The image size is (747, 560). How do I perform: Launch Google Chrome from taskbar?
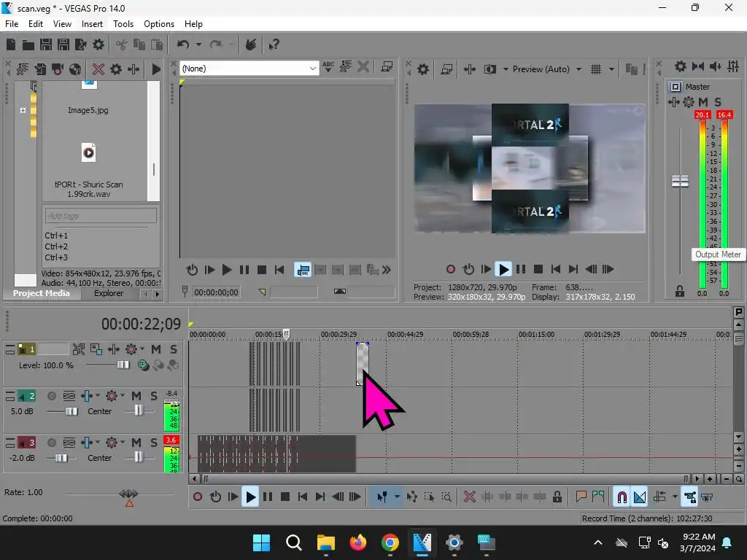(390, 542)
